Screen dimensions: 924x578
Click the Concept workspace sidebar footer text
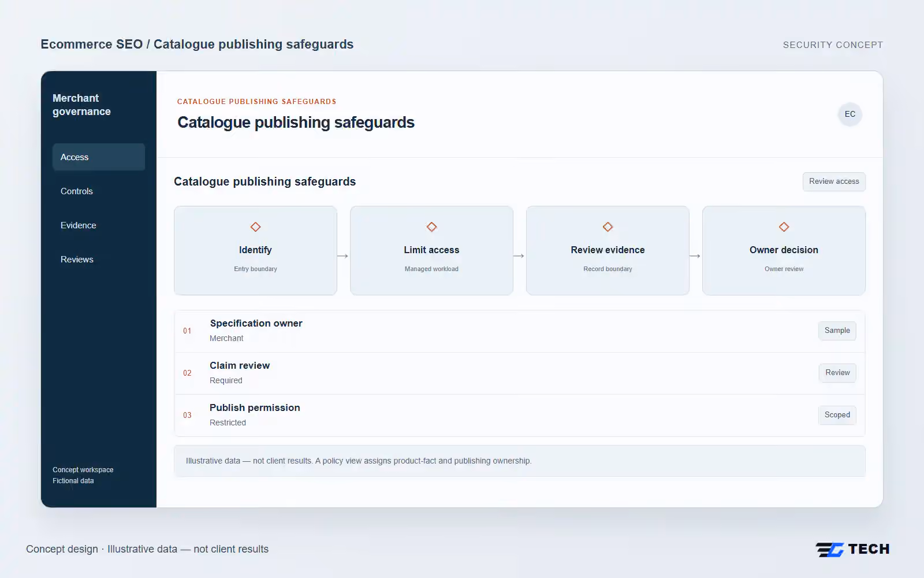[83, 470]
